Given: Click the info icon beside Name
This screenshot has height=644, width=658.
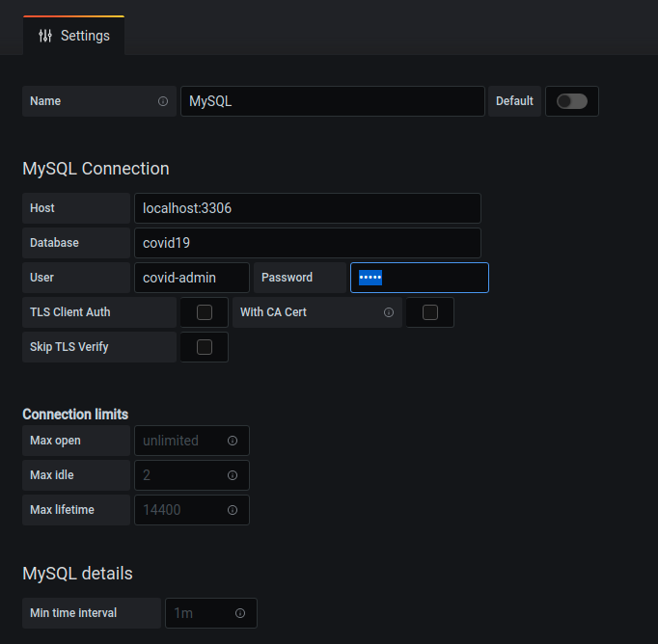Looking at the screenshot, I should (163, 101).
